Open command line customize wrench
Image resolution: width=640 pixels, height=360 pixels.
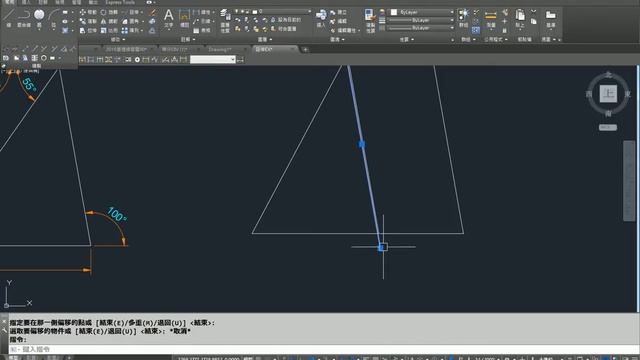[x=4, y=330]
